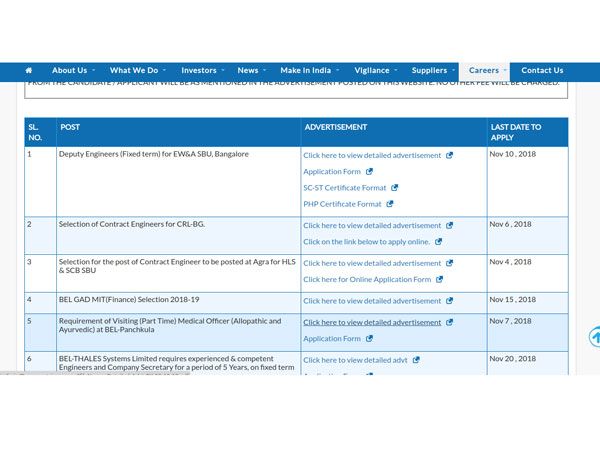Open Application Form link for Medical Officer post
This screenshot has height=450, width=600.
click(x=332, y=339)
